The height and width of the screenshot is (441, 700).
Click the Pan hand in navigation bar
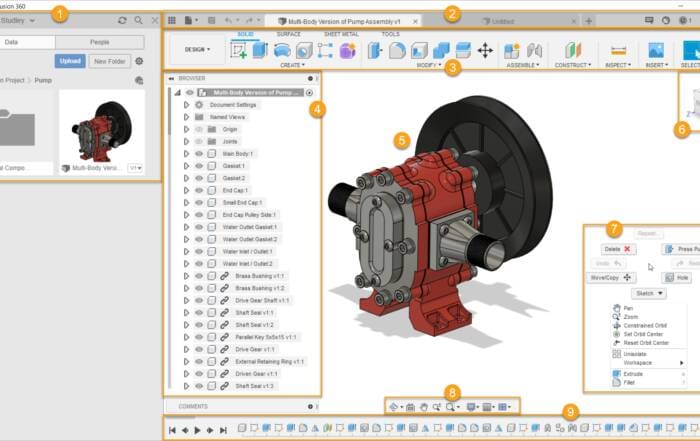pos(424,407)
